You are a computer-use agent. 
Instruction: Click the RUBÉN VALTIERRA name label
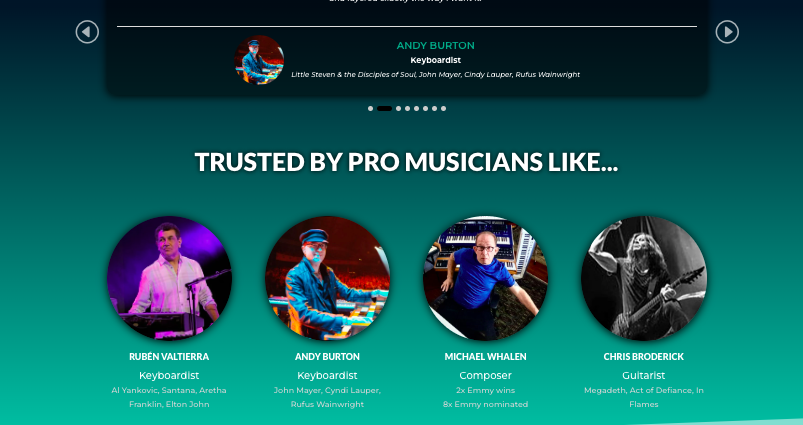(x=169, y=356)
